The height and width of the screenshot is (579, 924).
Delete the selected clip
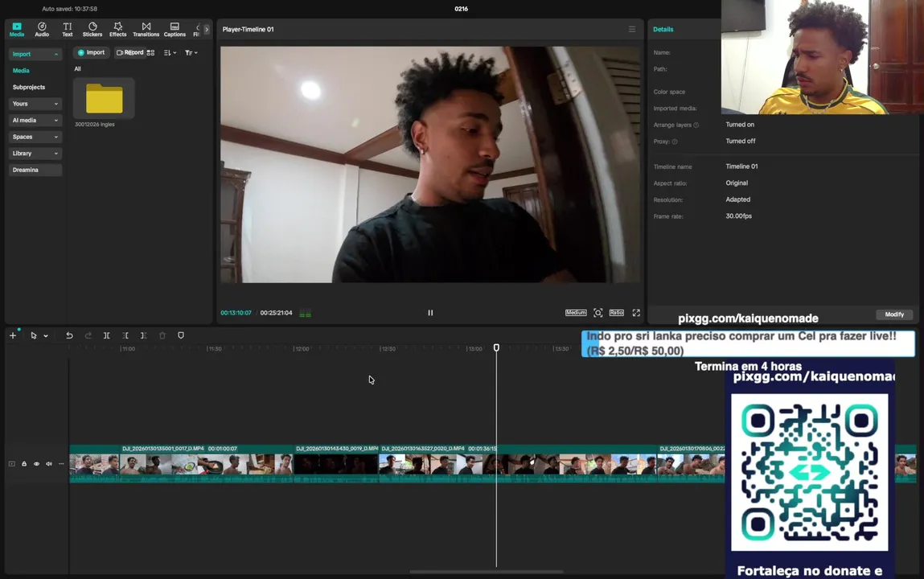click(162, 335)
